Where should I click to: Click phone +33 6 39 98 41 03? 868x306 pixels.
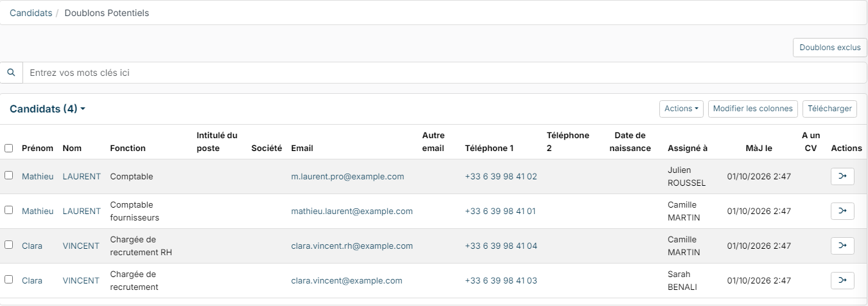coord(501,280)
